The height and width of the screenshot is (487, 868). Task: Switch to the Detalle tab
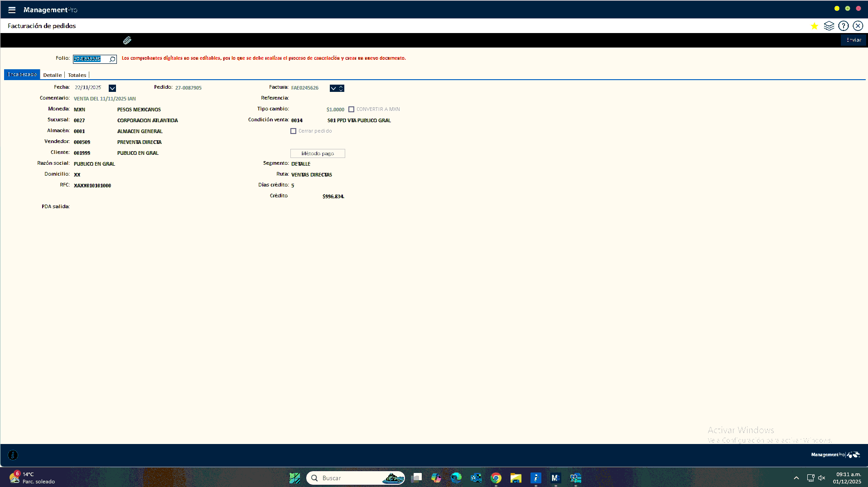[x=53, y=75]
